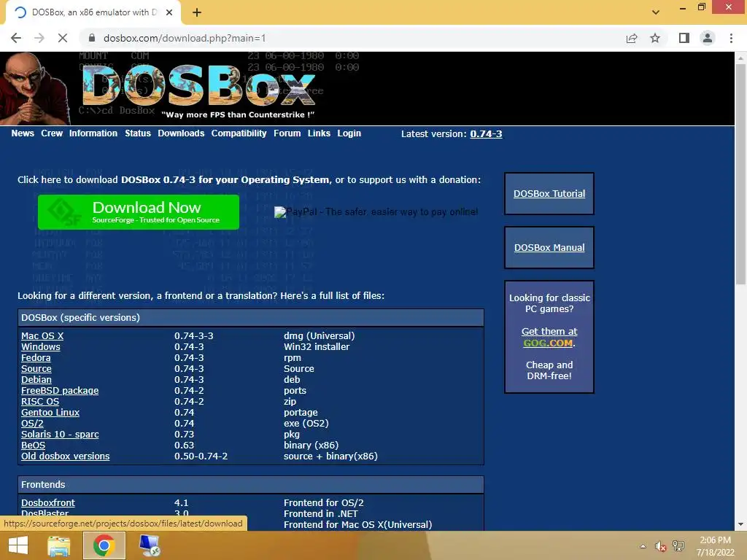This screenshot has width=747, height=560.
Task: Click the Mac OS X download link
Action: click(x=42, y=335)
